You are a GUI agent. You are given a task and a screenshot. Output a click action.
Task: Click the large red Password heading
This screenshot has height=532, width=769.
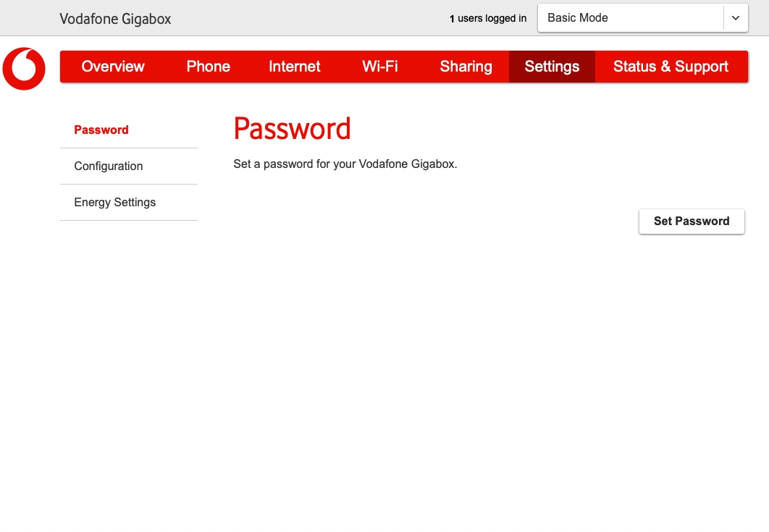pos(292,129)
